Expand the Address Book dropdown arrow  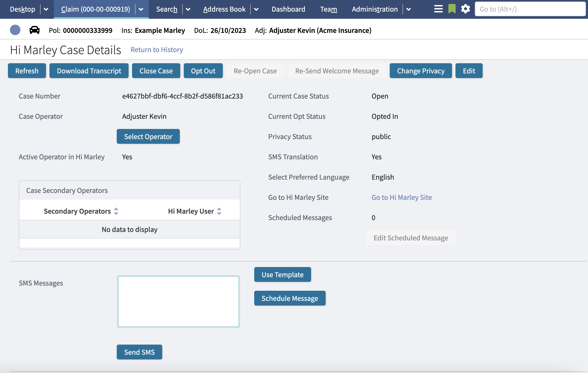(x=256, y=9)
